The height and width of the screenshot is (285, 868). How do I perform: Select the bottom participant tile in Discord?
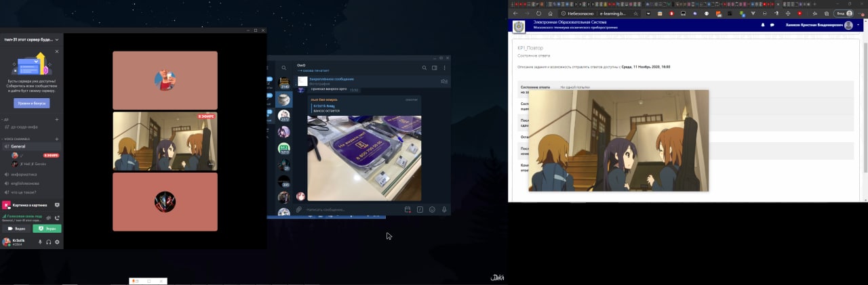tap(165, 202)
